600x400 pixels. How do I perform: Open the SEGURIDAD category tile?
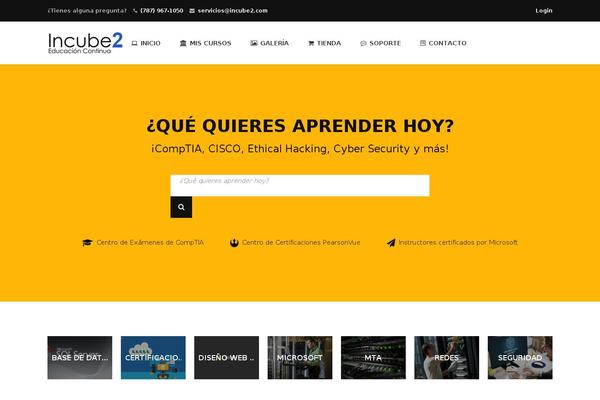pos(520,358)
